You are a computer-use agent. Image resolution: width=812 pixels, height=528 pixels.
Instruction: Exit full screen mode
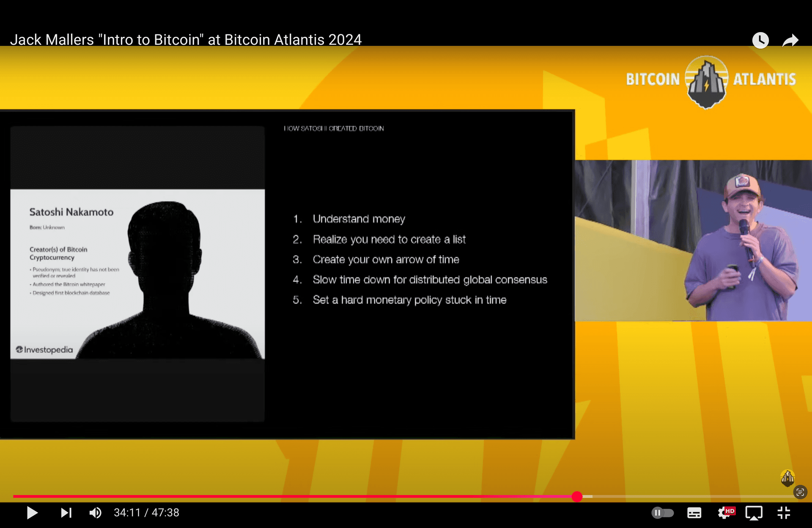click(x=784, y=513)
